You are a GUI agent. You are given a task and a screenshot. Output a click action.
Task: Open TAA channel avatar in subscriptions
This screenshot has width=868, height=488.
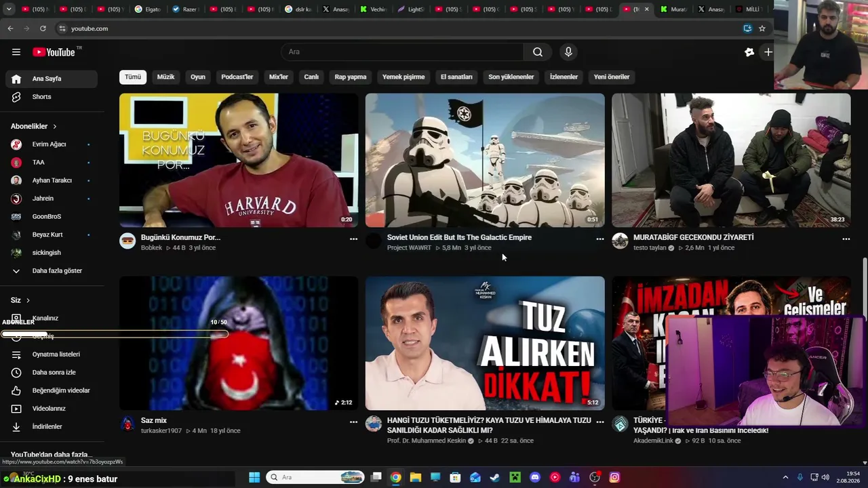pos(17,163)
